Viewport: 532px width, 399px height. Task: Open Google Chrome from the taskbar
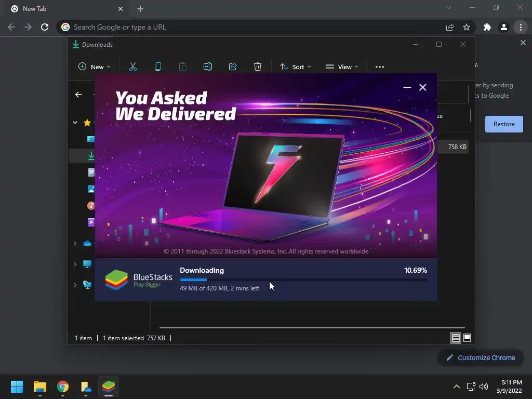63,387
